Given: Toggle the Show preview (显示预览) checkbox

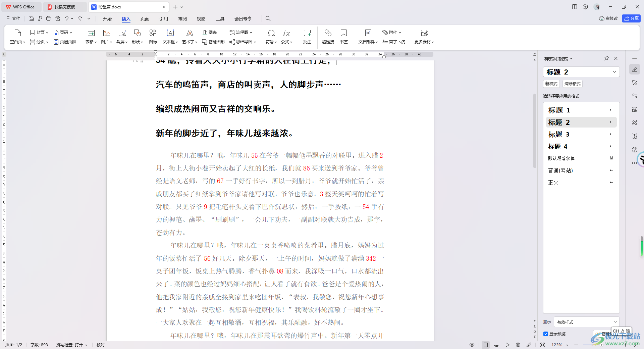Looking at the screenshot, I should pyautogui.click(x=546, y=334).
